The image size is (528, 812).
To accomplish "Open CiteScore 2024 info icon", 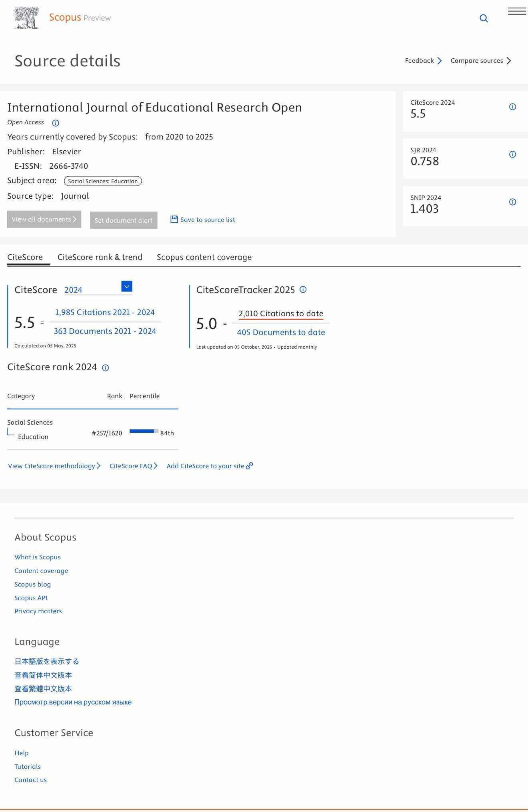I will click(x=512, y=107).
